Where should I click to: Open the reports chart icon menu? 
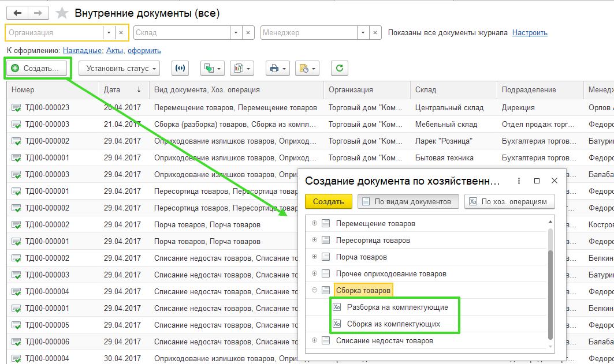coord(243,69)
